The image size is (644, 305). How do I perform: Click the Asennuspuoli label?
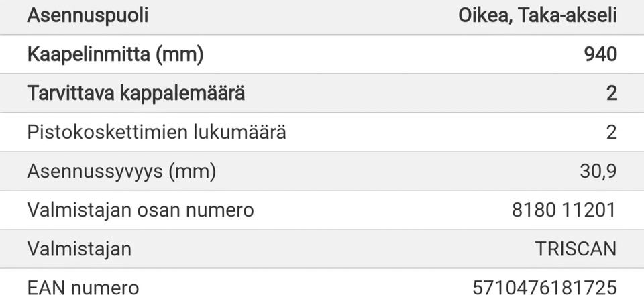(87, 15)
